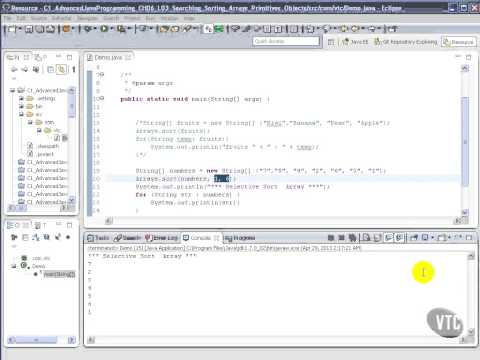Expand the bin folder node
This screenshot has height=360, width=480.
pyautogui.click(x=21, y=106)
